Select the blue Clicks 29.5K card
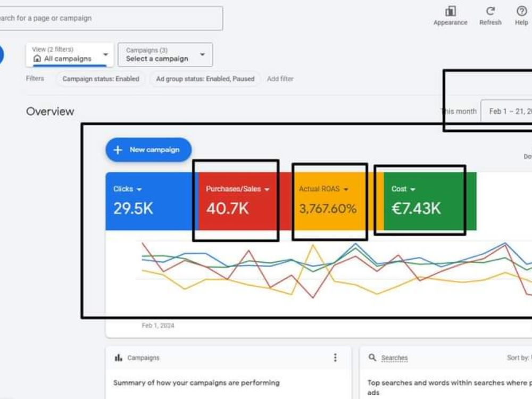Image resolution: width=532 pixels, height=399 pixels. coord(152,201)
